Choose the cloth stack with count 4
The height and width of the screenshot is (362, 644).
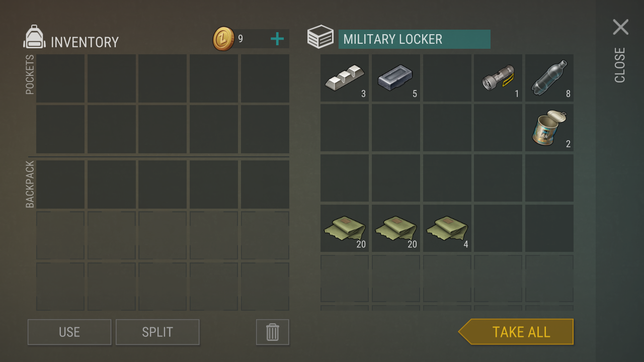tap(447, 228)
